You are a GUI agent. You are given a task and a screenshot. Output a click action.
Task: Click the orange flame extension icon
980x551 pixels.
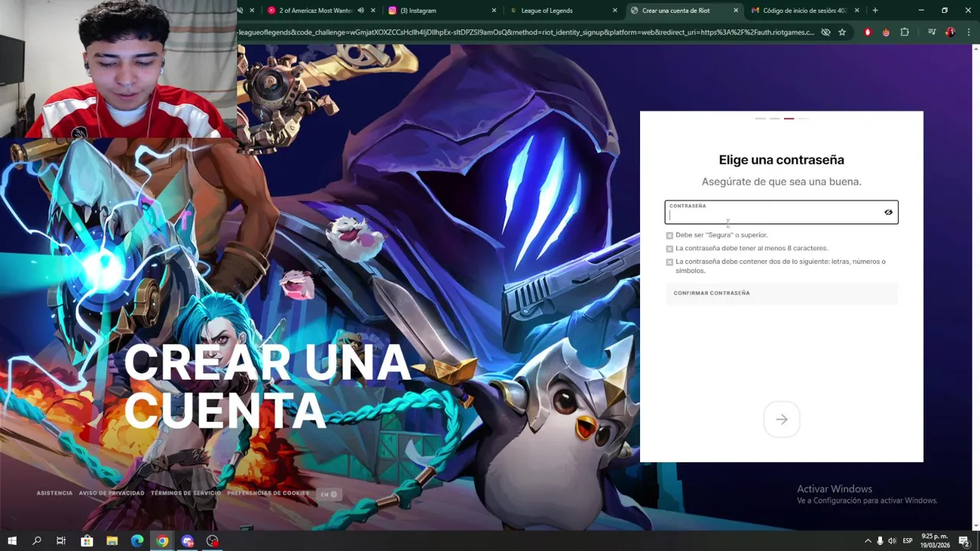(x=886, y=32)
